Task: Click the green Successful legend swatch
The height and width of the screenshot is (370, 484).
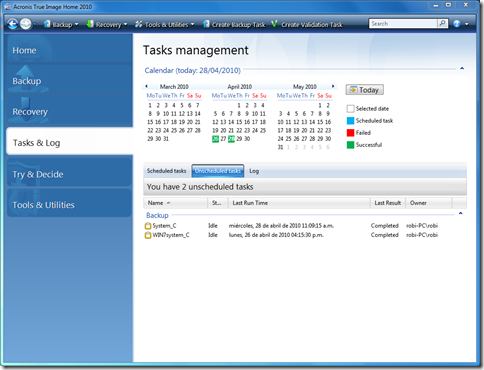Action: (350, 145)
